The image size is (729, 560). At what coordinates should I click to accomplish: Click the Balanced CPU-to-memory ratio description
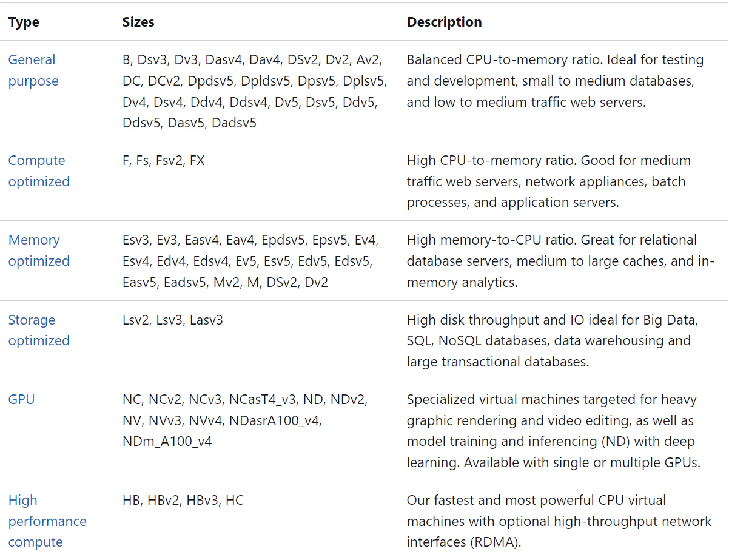coord(556,81)
